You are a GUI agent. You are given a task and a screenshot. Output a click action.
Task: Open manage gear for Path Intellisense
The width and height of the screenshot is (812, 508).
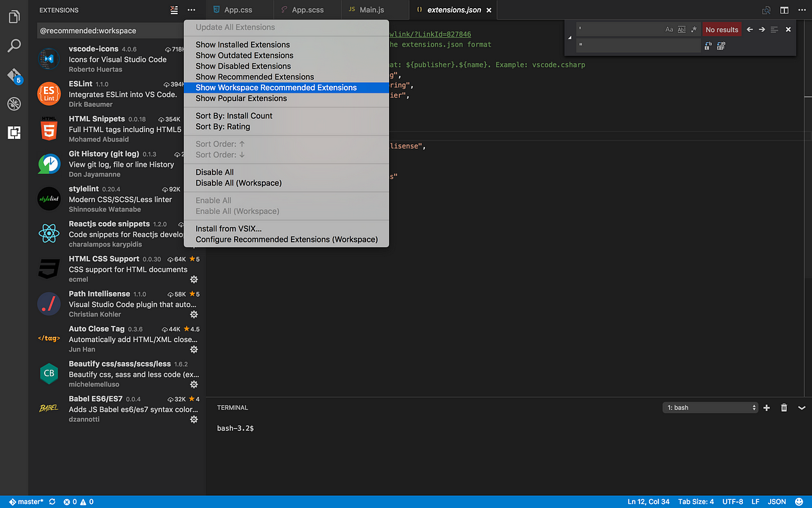194,314
